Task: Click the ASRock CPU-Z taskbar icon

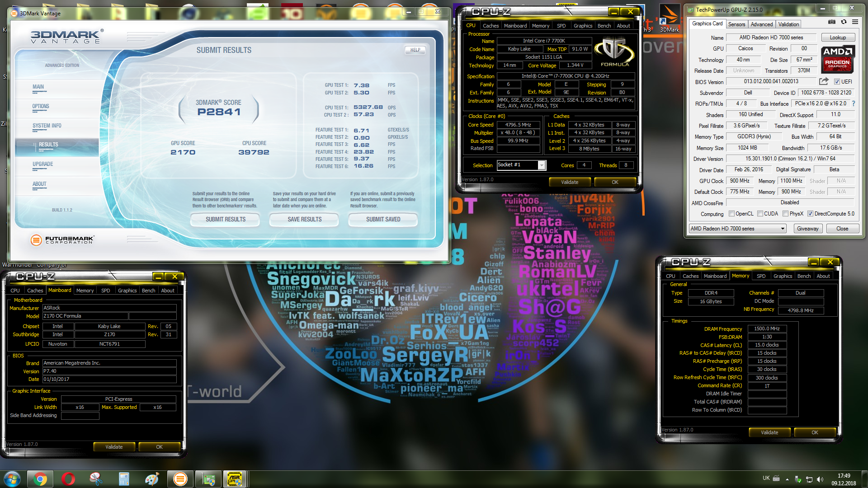Action: [235, 479]
